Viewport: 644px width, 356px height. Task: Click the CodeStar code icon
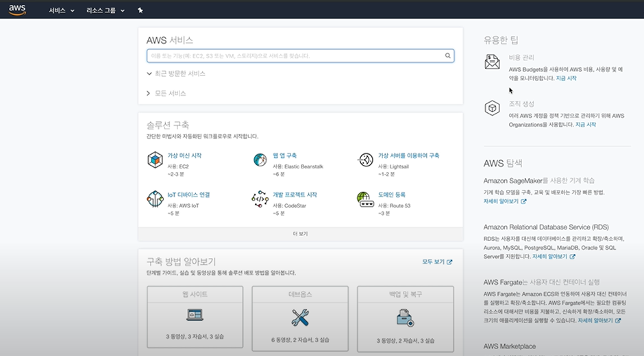(260, 199)
